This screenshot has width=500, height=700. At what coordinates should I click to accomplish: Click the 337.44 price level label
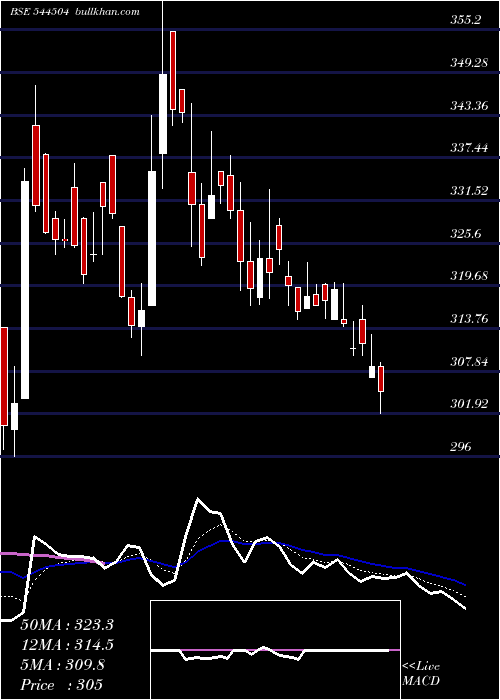point(469,148)
